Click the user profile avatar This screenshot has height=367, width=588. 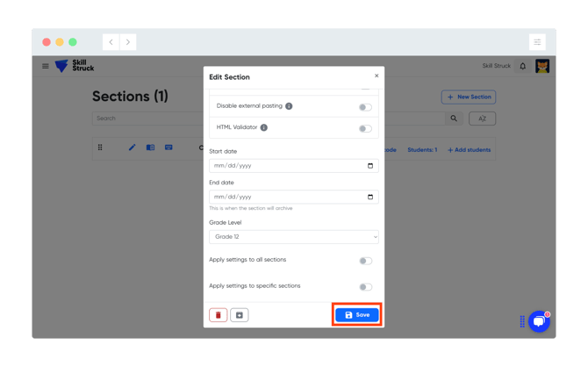click(542, 66)
